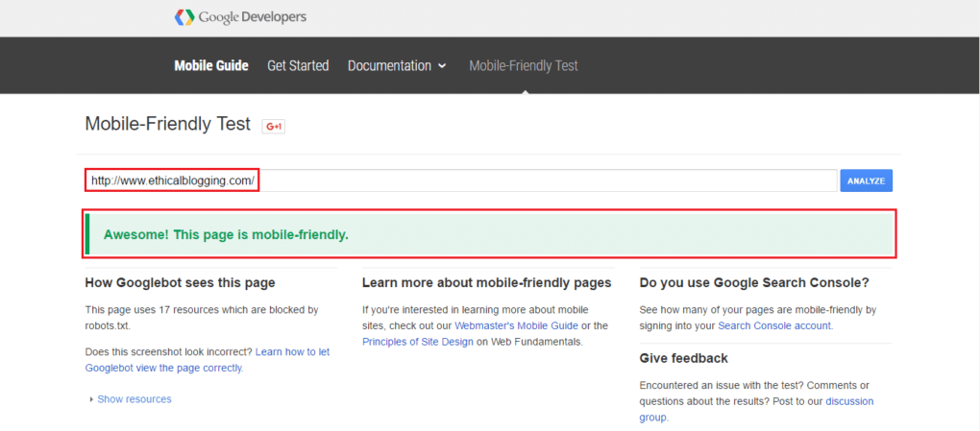Go to the Get Started page
This screenshot has width=980, height=431.
click(x=298, y=65)
